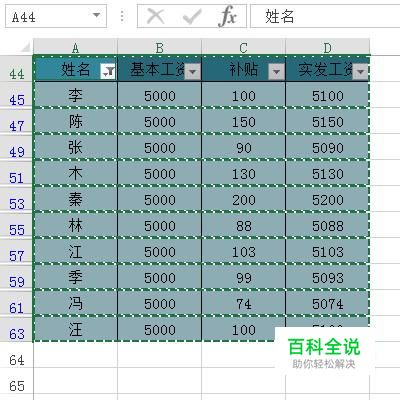Click the 姓名 header cell

[x=76, y=69]
